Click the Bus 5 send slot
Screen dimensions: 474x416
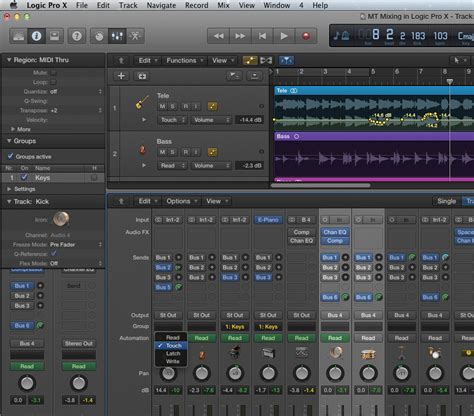(163, 287)
